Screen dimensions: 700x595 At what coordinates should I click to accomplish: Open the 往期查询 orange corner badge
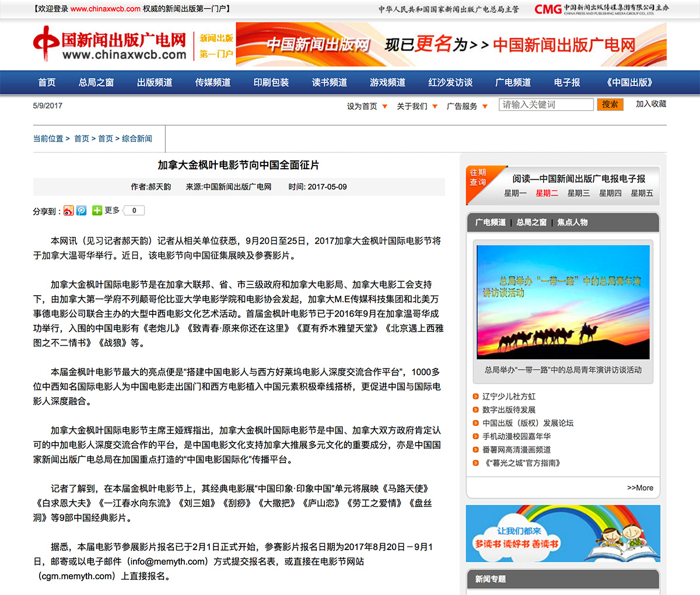coord(479,177)
